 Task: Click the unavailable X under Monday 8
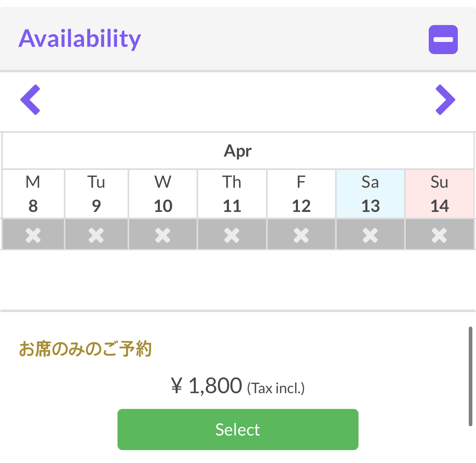click(33, 235)
